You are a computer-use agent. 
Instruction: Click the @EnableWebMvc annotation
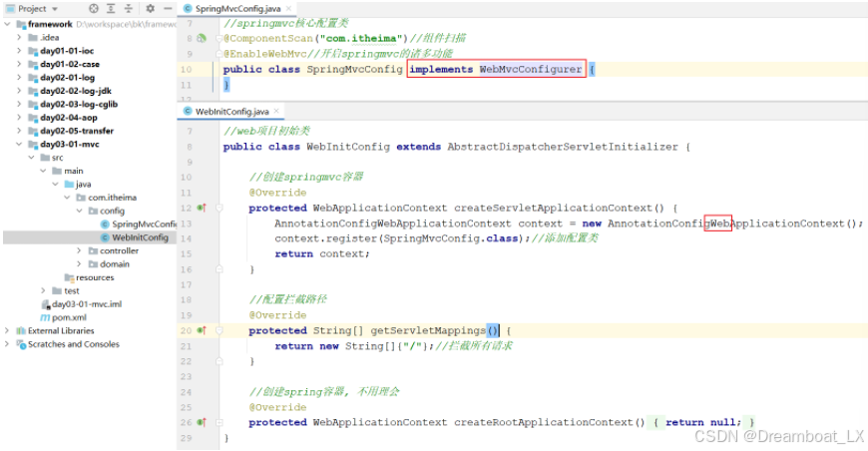coord(264,54)
